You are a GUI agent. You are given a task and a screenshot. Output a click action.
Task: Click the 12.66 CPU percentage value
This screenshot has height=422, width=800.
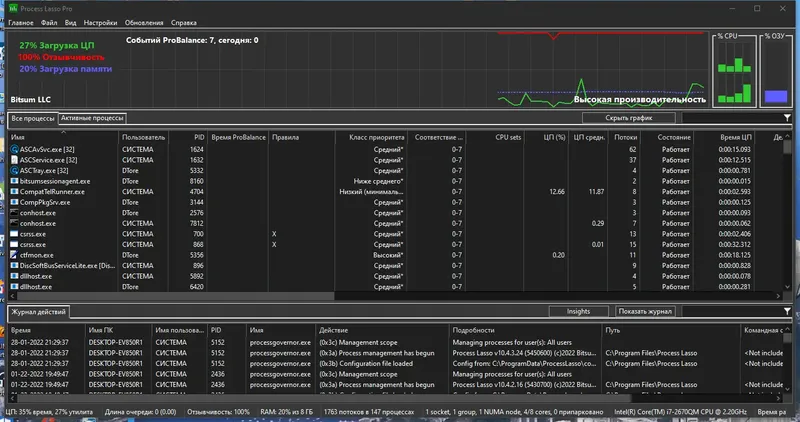(557, 192)
